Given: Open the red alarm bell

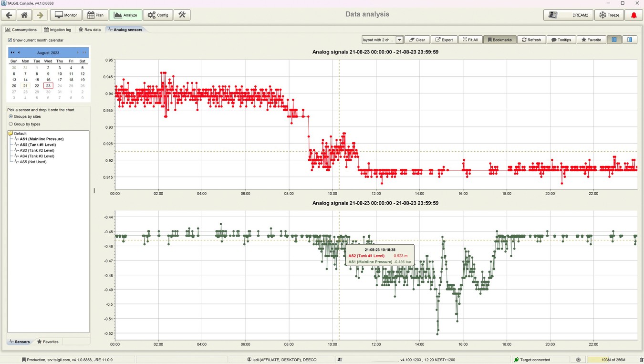Looking at the screenshot, I should click(x=634, y=15).
